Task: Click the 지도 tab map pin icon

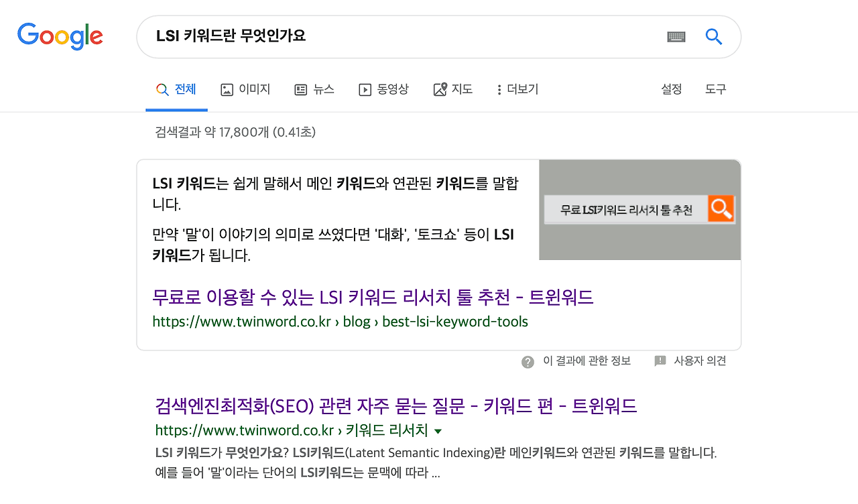Action: pos(440,89)
